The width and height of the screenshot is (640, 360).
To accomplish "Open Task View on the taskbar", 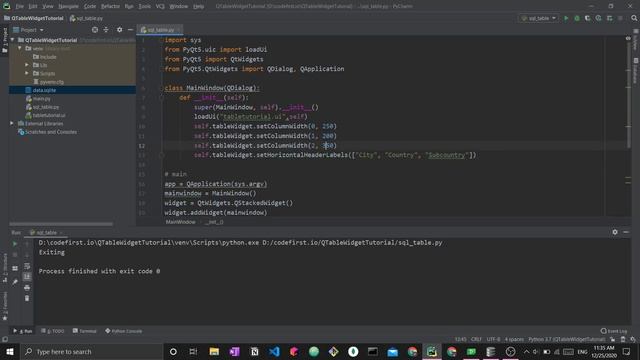I will coord(193,351).
